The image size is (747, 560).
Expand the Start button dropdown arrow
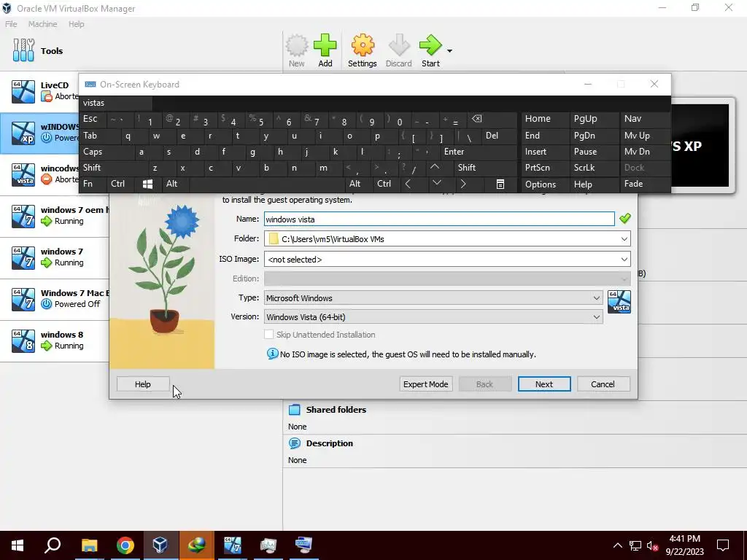(x=449, y=50)
